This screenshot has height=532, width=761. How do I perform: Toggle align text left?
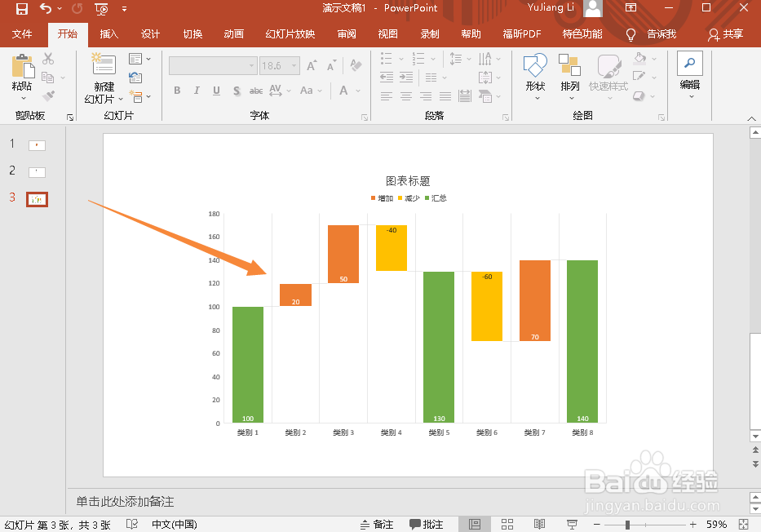(387, 96)
